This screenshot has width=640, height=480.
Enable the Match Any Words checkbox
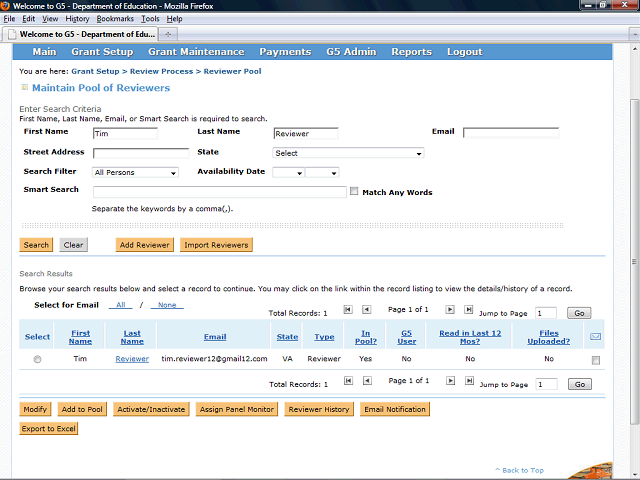pyautogui.click(x=354, y=191)
